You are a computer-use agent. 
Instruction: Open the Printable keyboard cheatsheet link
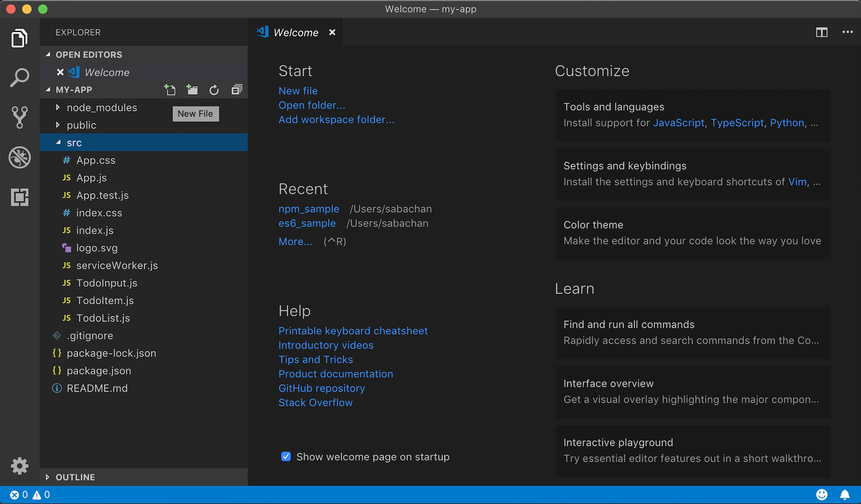353,331
